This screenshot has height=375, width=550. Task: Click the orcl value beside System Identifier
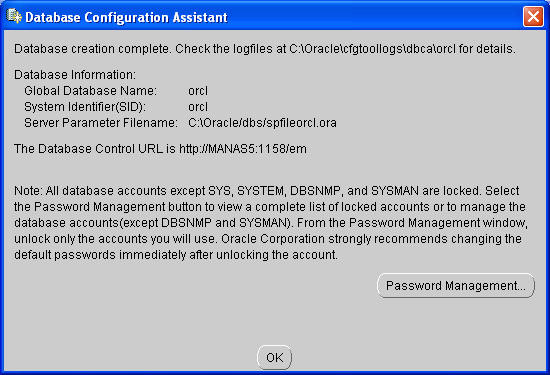coord(198,107)
